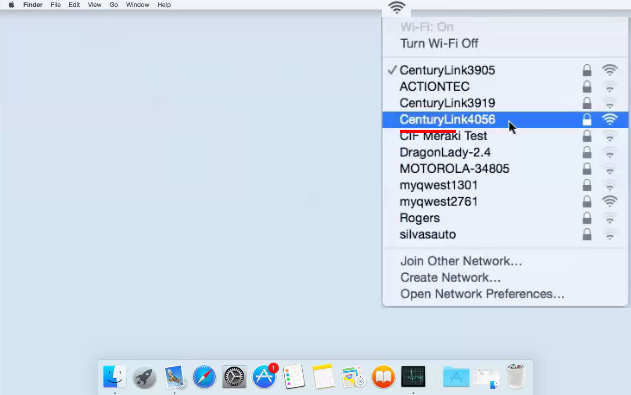Open Documents stack beside Trash
The height and width of the screenshot is (395, 631).
pos(486,379)
